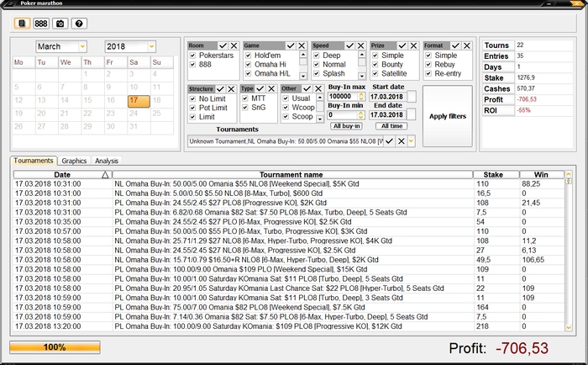588x365 pixels.
Task: Expand the Tournaments list dropdown arrow
Action: tap(412, 141)
